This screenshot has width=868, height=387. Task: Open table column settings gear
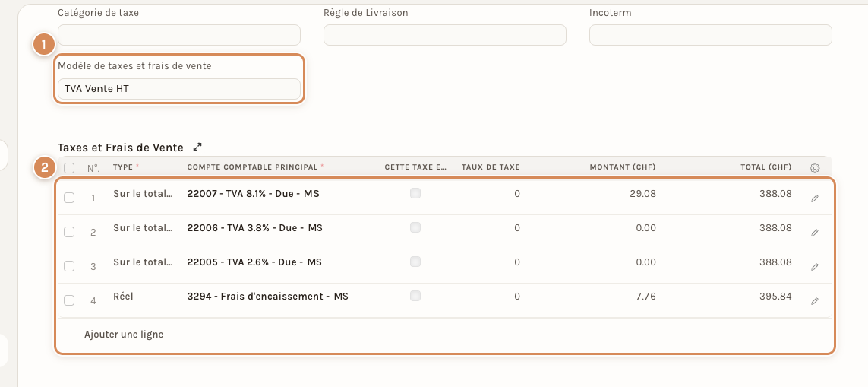click(814, 167)
